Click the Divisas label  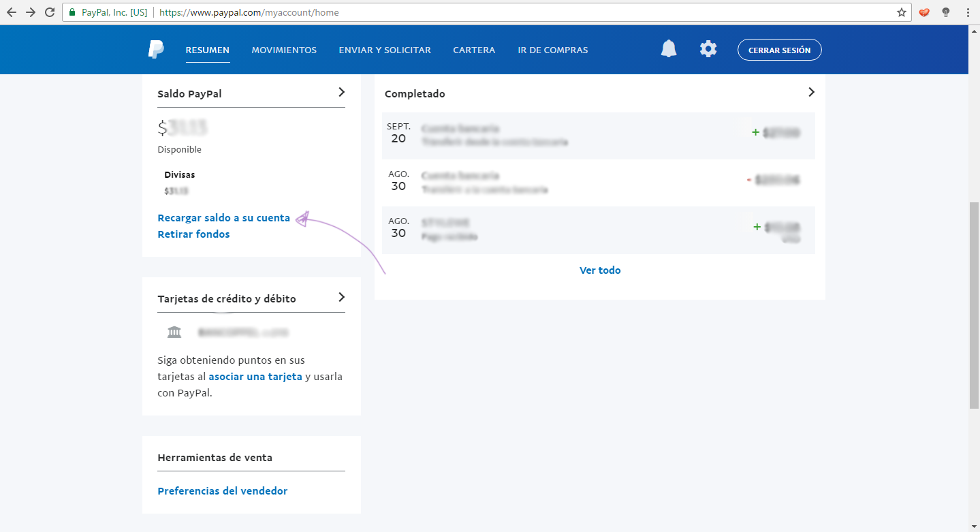[x=180, y=175]
